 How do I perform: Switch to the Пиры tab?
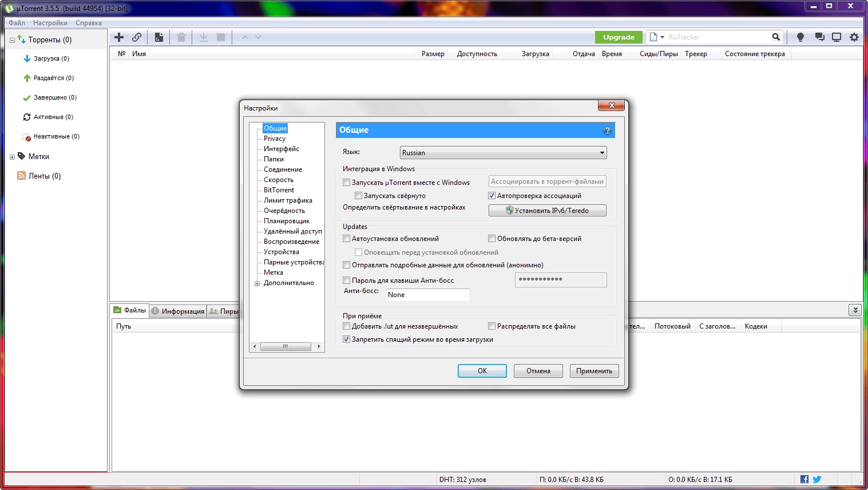(x=224, y=311)
